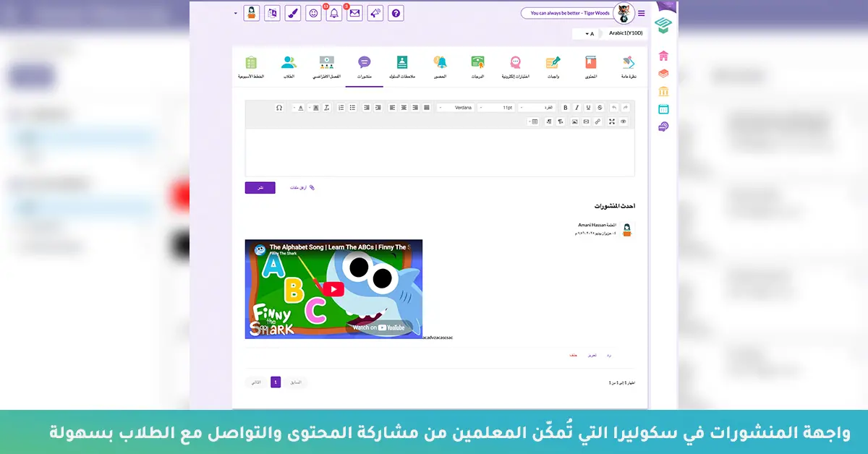This screenshot has height=454, width=868.
Task: Insert a link with chain icon
Action: [597, 121]
